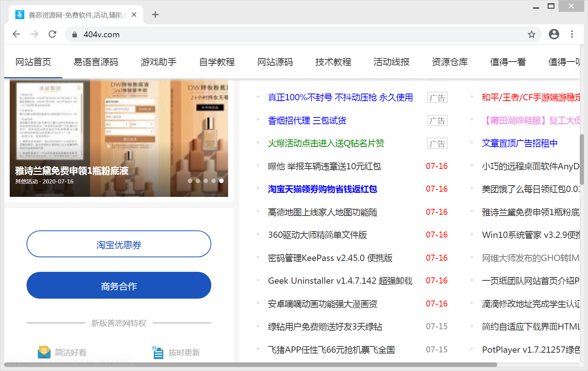Open link 曝他 举报车辆违章送10元红包
Viewport: 588px width, 371px height.
click(324, 166)
